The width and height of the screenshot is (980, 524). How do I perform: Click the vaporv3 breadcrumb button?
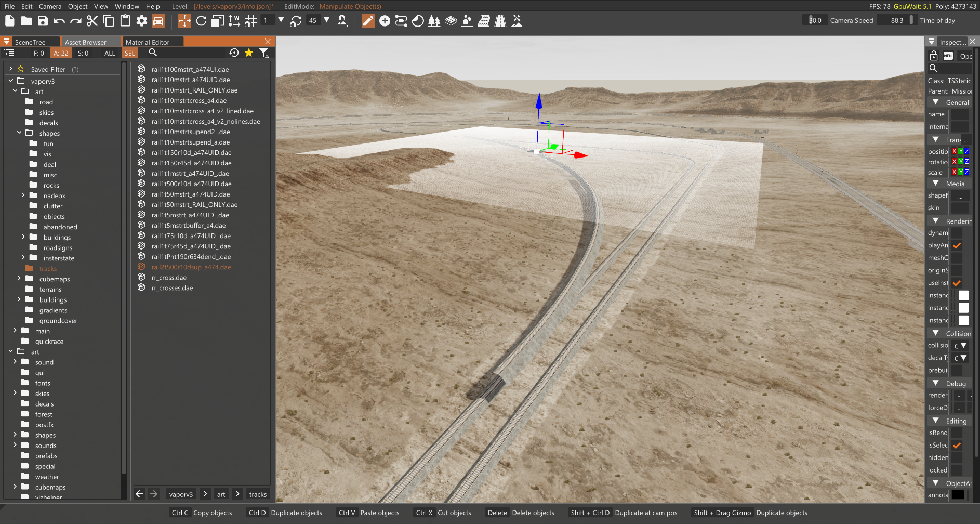[x=181, y=494]
